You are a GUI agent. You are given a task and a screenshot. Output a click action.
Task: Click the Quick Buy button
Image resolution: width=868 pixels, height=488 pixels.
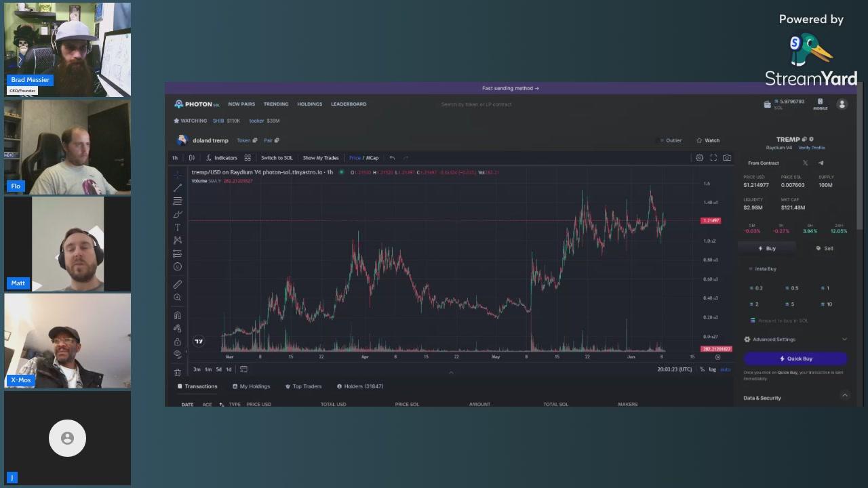[795, 359]
